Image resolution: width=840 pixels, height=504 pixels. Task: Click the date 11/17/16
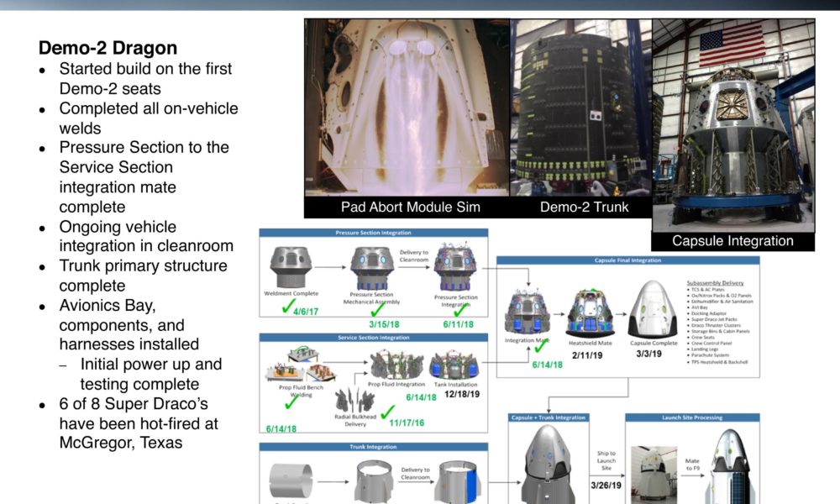pos(407,423)
